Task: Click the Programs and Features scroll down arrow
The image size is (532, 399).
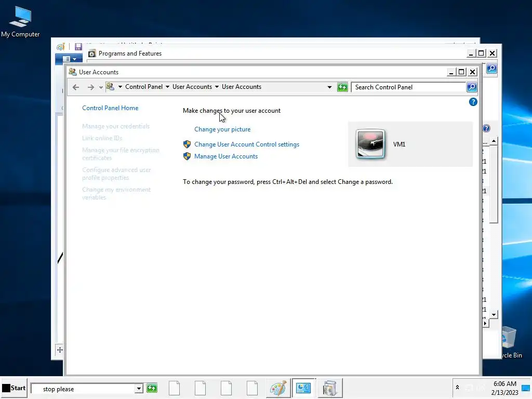Action: (x=494, y=315)
